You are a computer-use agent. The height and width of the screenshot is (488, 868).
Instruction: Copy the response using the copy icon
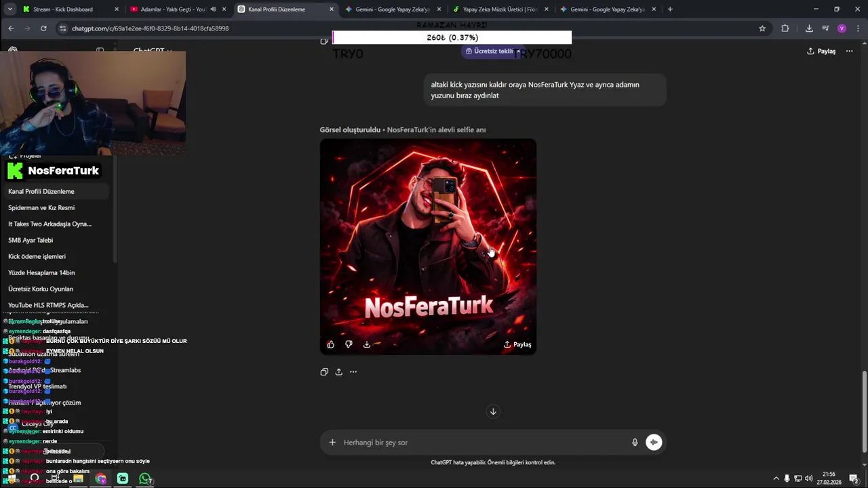pyautogui.click(x=324, y=371)
